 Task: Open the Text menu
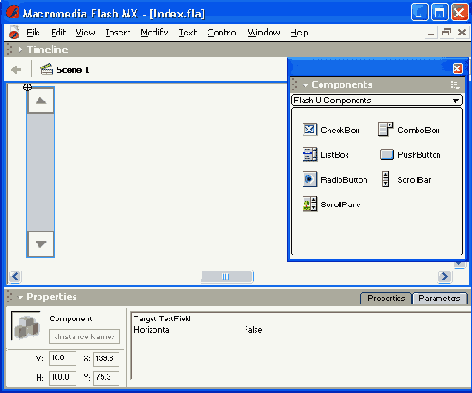(x=188, y=32)
